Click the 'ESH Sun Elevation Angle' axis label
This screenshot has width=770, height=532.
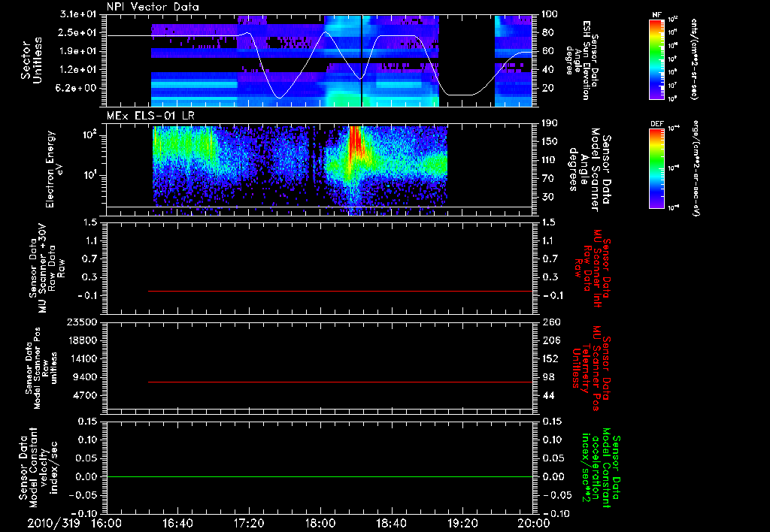click(581, 60)
